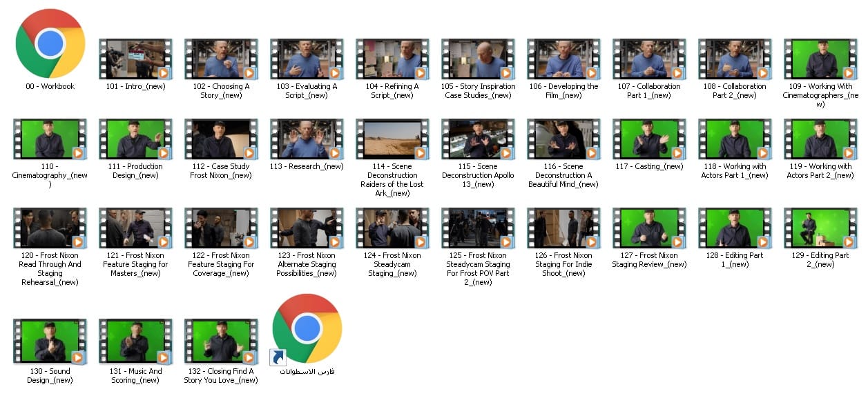Select 117 - Casting video thumbnail
The width and height of the screenshot is (868, 407).
pos(649,139)
